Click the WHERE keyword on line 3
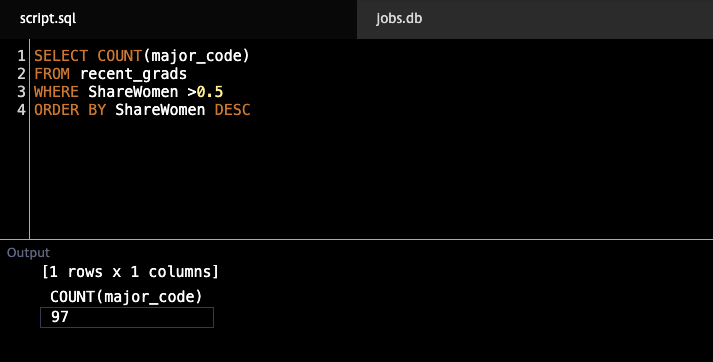Screen dimensions: 713x362 (x=56, y=92)
